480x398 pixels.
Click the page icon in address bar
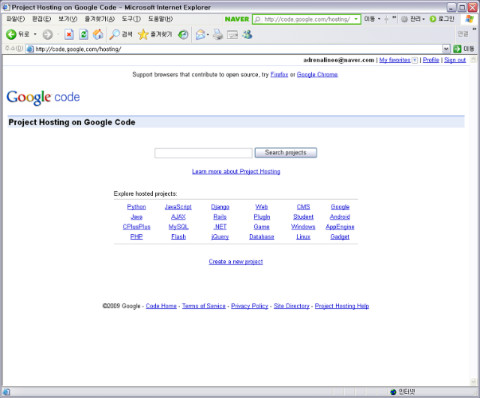[x=30, y=49]
